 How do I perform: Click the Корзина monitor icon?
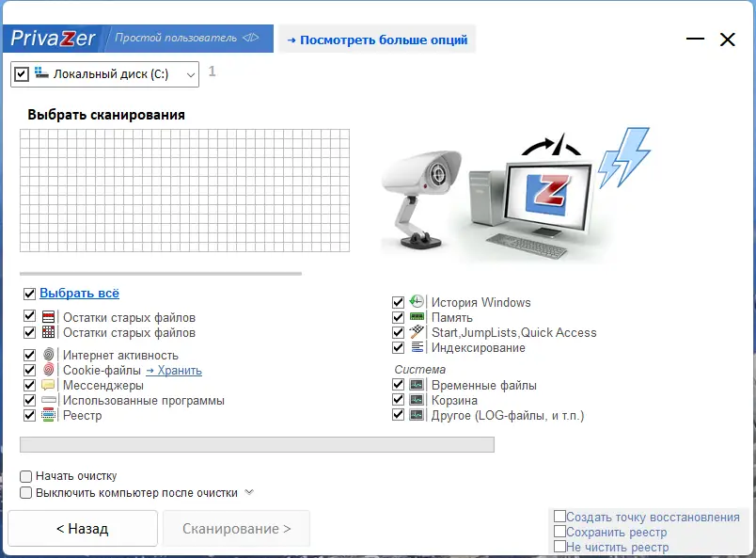coord(417,400)
